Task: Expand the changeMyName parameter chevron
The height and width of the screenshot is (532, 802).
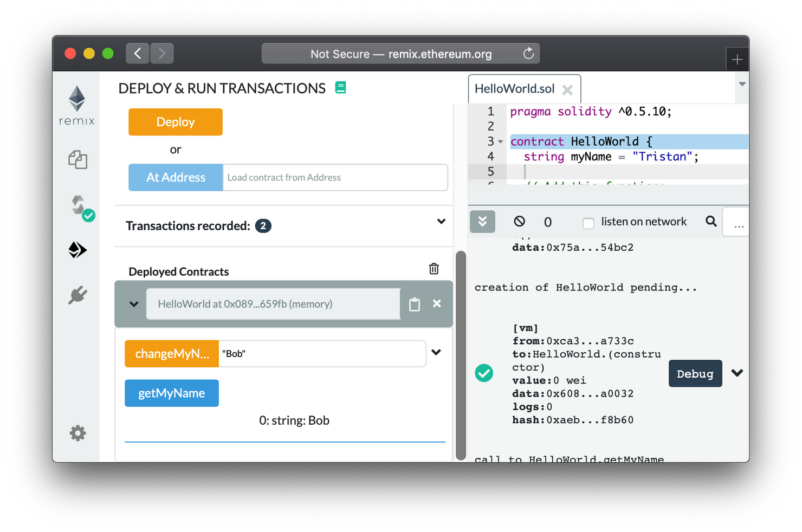Action: coord(436,353)
